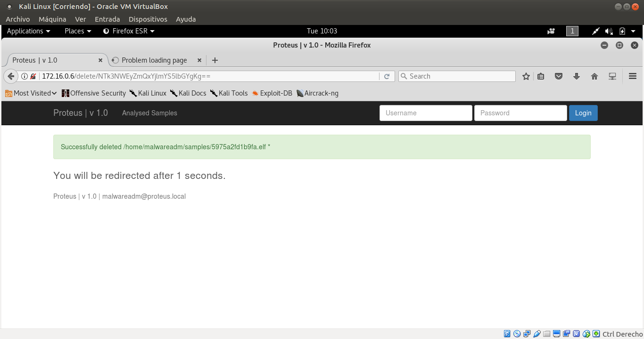Screen dimensions: 644x339
Task: Open a new tab with plus button
Action: (215, 60)
